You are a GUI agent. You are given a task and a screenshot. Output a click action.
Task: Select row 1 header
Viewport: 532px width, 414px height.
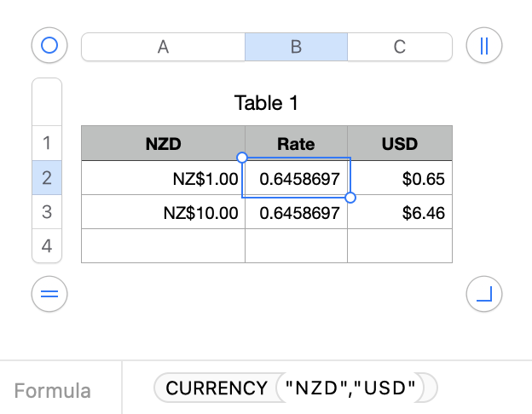(47, 143)
